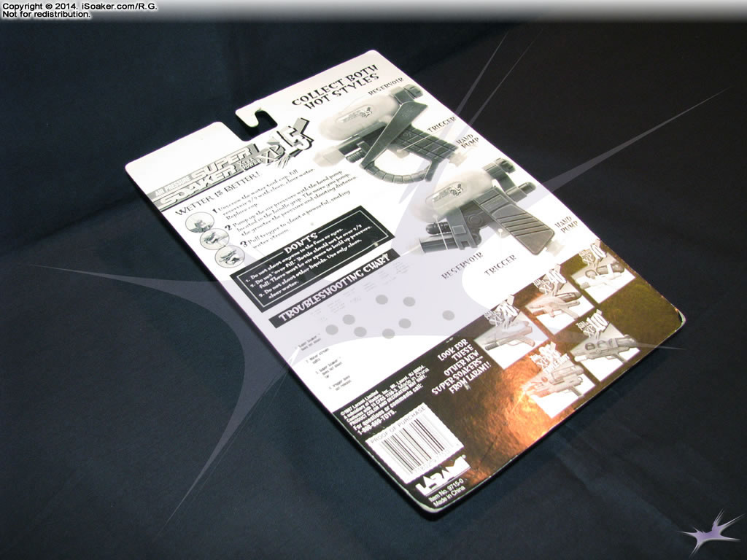Click the "DON'TS" warning box title

pyautogui.click(x=301, y=242)
